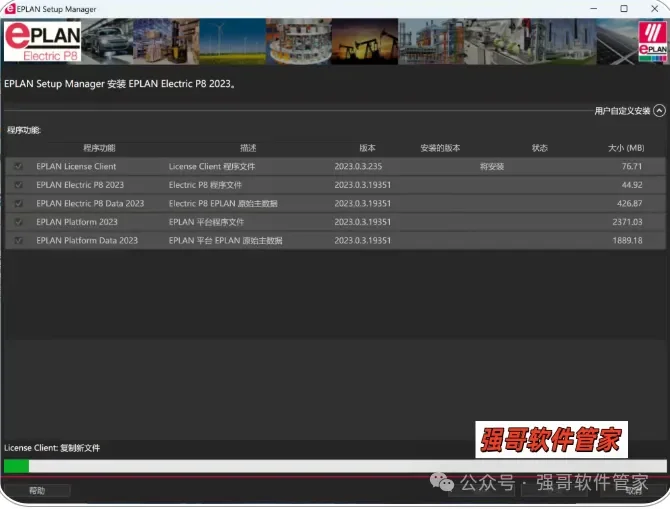Click the License Client: 复制新文件 status text
Viewport: 670px width, 509px height.
tap(52, 448)
